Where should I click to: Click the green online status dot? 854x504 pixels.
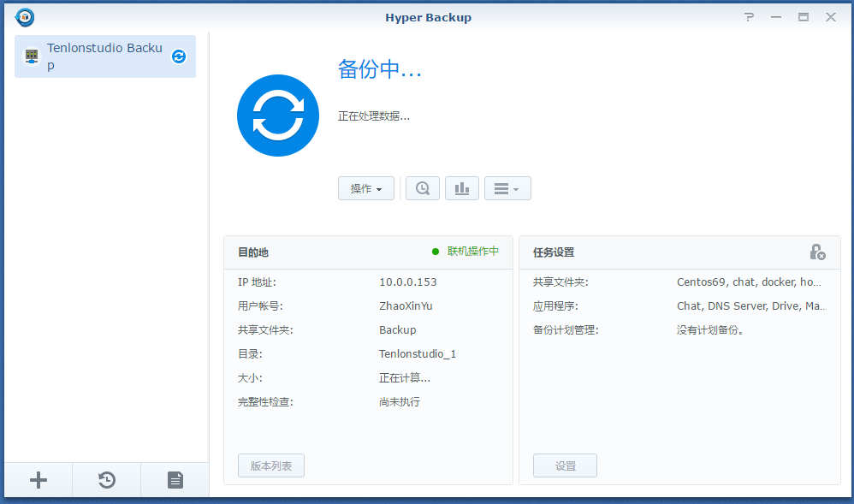pos(436,252)
